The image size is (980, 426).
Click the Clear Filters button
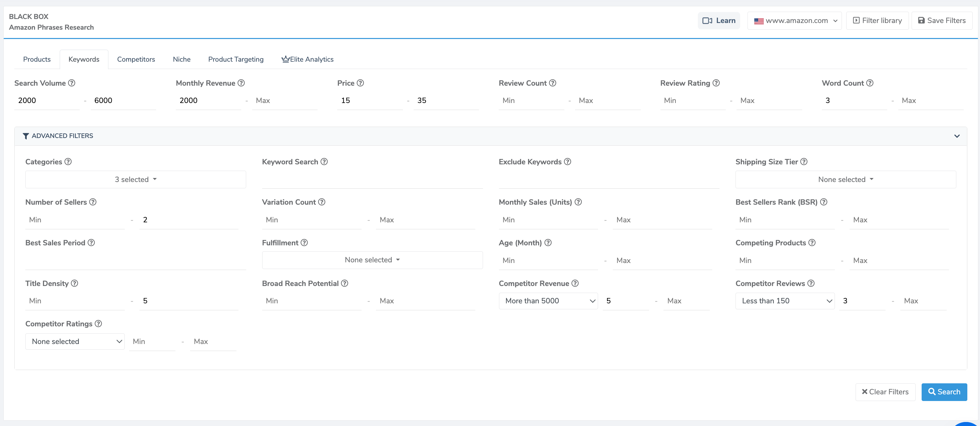(x=885, y=392)
